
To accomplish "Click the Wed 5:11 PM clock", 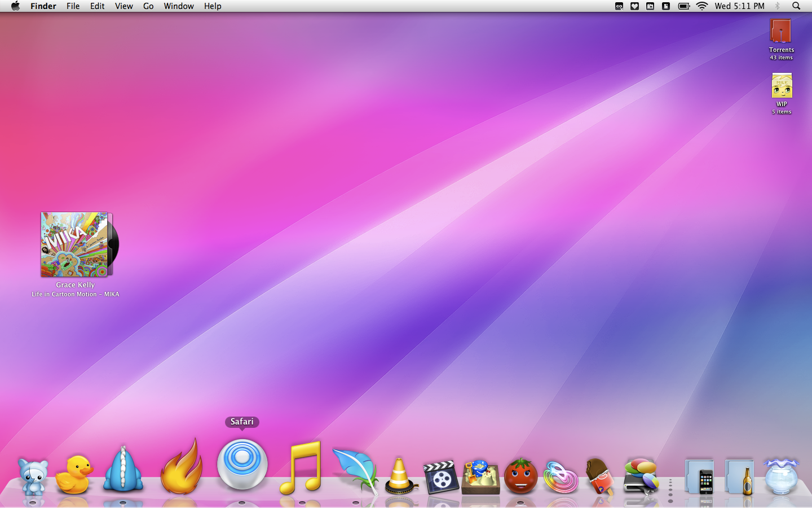I will pos(739,6).
